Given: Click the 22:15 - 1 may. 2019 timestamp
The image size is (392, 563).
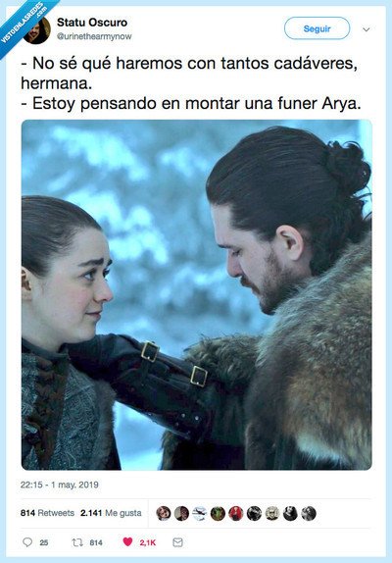Looking at the screenshot, I should 59,485.
